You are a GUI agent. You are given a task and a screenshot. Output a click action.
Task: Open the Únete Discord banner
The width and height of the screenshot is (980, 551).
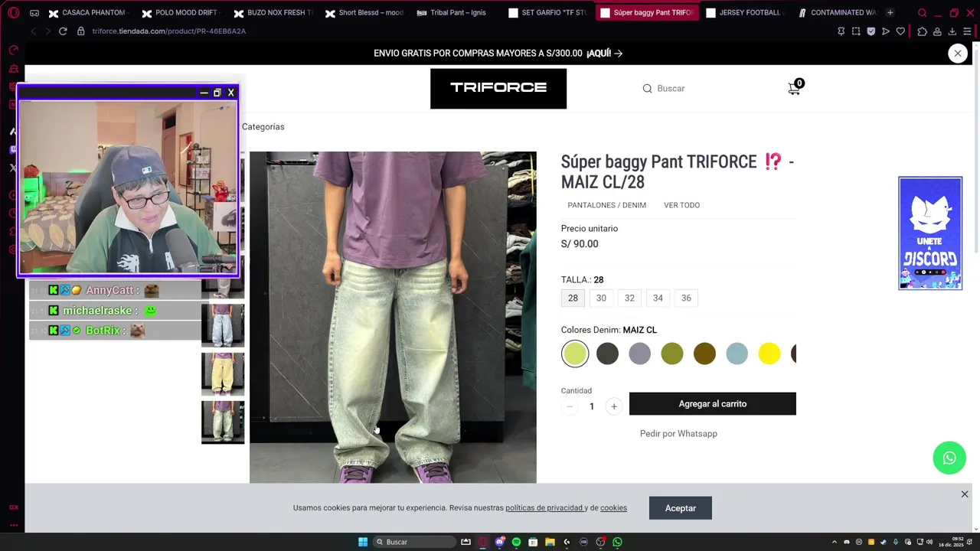coord(930,233)
